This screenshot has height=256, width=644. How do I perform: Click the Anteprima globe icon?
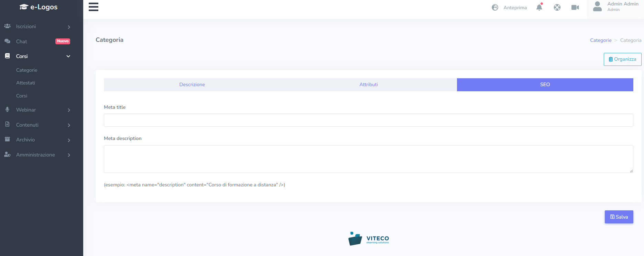[495, 8]
